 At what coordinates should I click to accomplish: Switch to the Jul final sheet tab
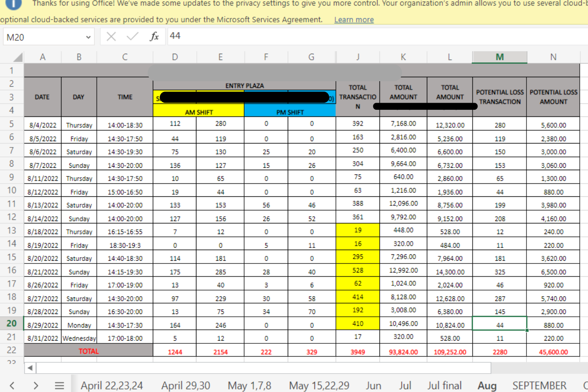tap(445, 386)
